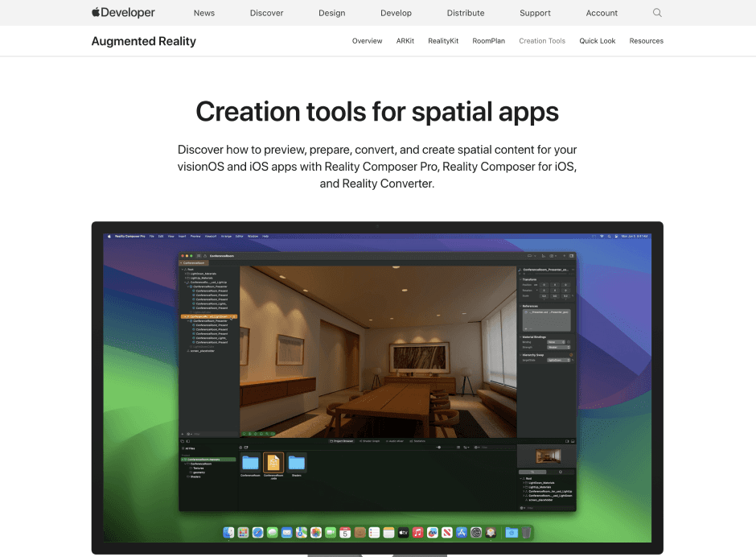Select the highlighted orange row in the hierarchy

tap(209, 316)
